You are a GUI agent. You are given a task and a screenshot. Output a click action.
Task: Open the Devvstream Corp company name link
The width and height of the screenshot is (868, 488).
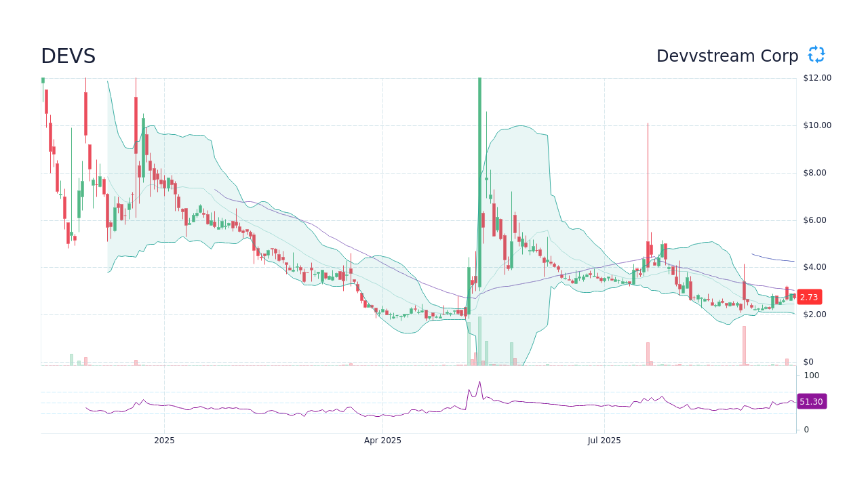(x=727, y=56)
